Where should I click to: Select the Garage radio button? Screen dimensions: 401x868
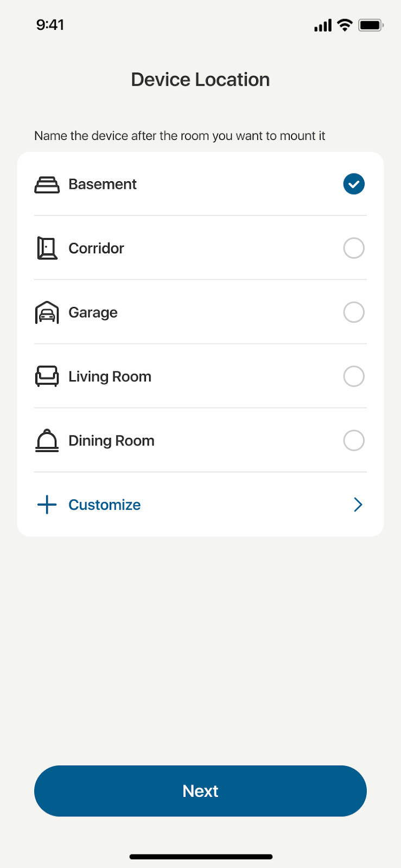(x=354, y=312)
